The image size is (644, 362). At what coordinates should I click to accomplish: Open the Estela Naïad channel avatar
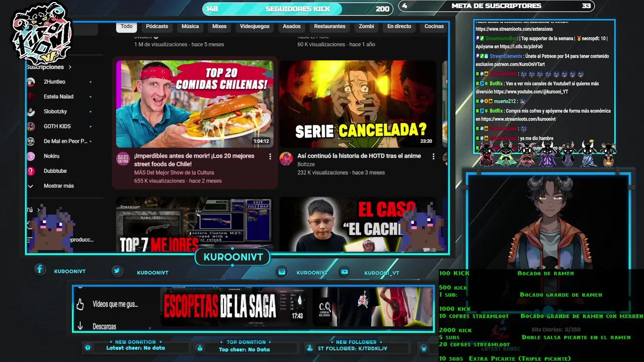31,97
